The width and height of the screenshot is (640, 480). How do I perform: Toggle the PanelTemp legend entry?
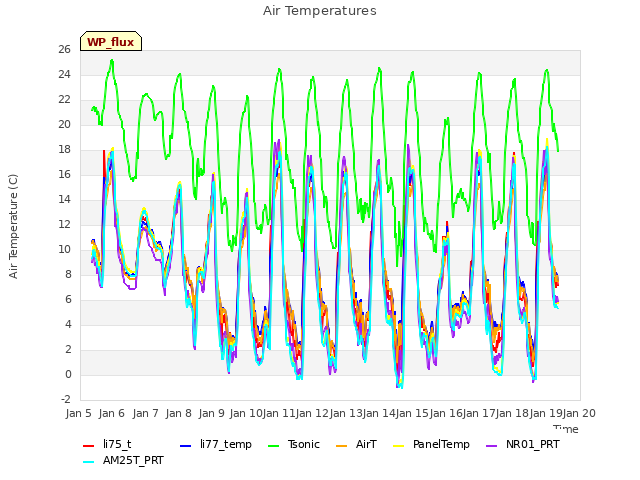pyautogui.click(x=431, y=444)
